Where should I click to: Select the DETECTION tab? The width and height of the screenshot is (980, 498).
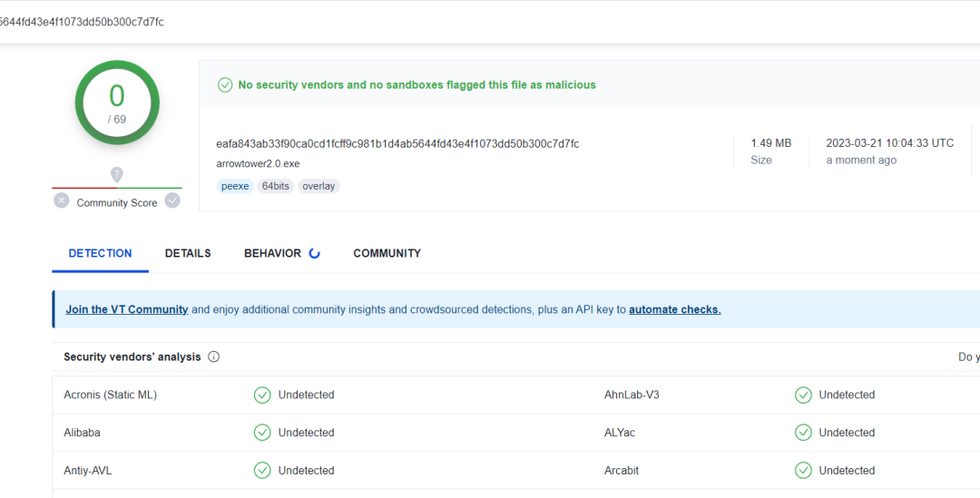tap(100, 253)
